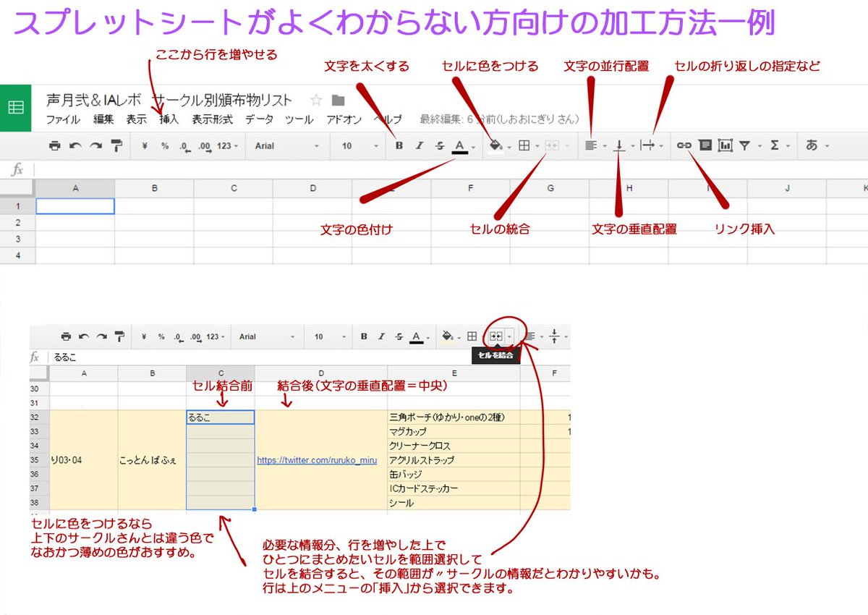Apply percent format in the るるこ sheet's toolbar
Image resolution: width=868 pixels, height=615 pixels.
(x=161, y=336)
